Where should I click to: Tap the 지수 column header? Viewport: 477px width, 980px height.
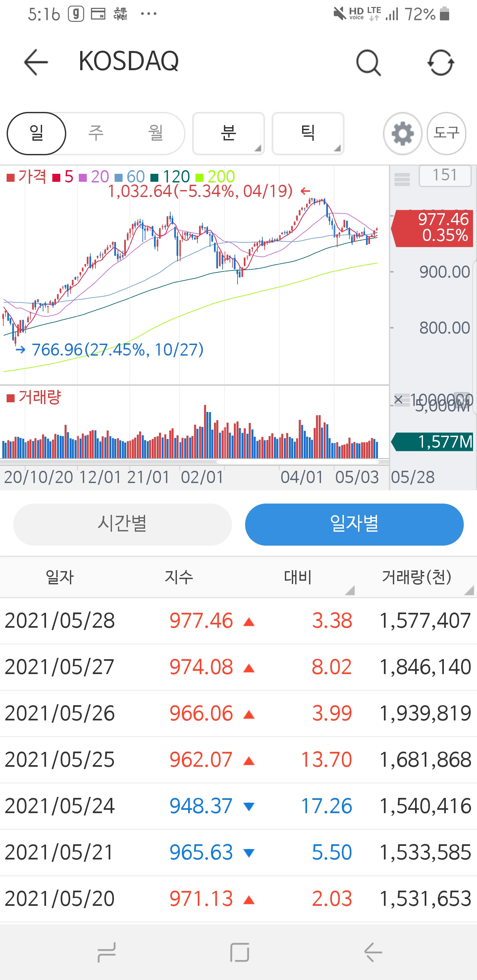tap(179, 577)
